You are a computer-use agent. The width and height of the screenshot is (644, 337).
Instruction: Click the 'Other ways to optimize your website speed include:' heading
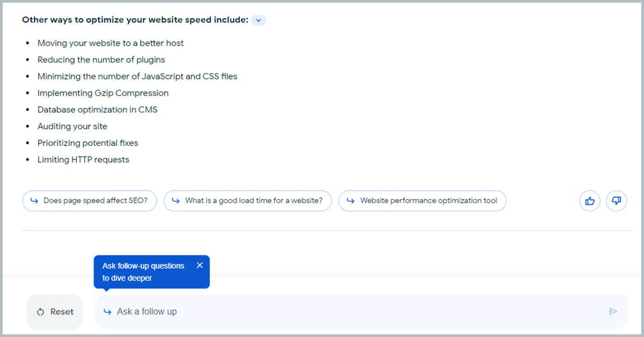pyautogui.click(x=135, y=20)
